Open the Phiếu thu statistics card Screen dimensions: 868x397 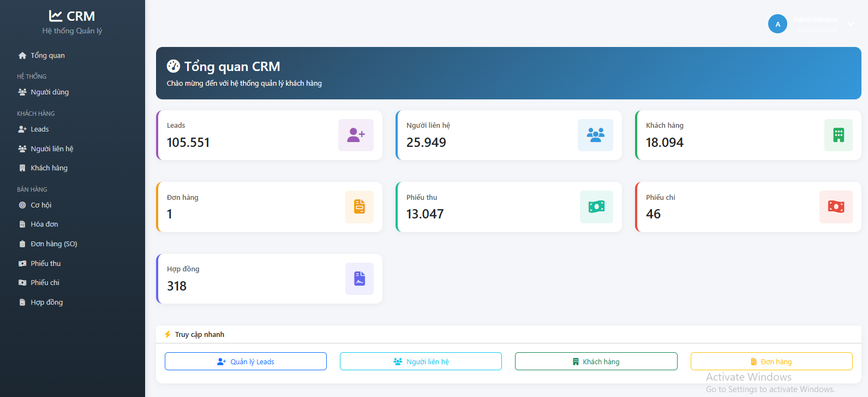click(x=508, y=207)
